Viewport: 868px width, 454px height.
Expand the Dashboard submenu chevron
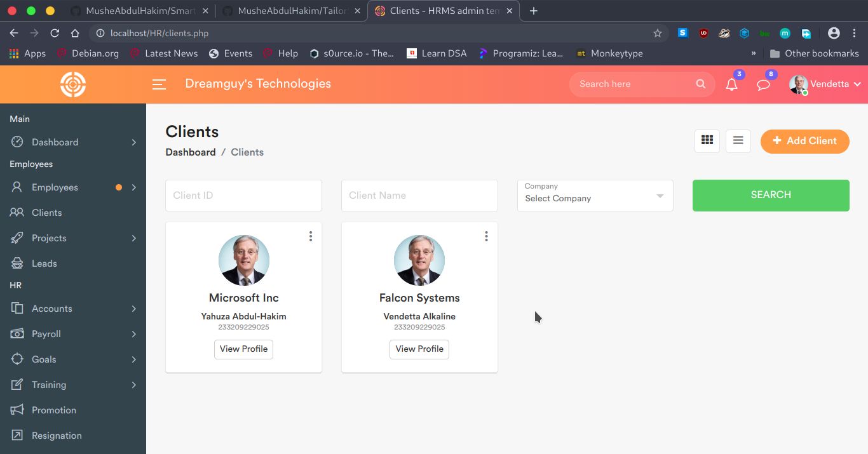(134, 142)
